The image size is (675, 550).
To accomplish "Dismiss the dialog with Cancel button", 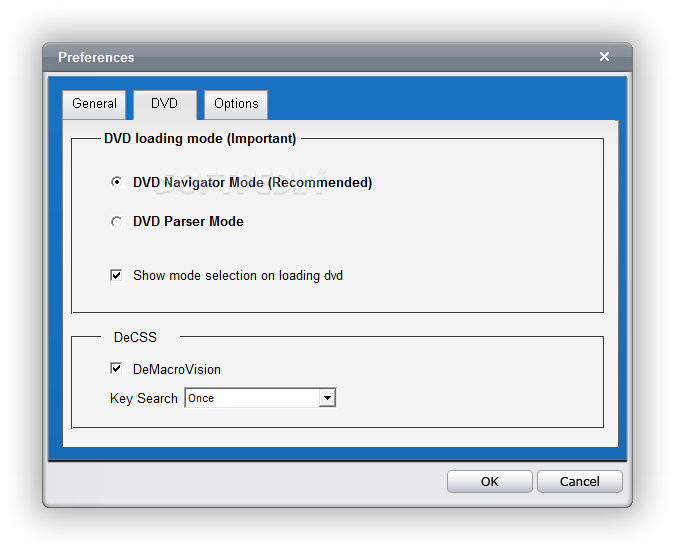I will click(579, 481).
